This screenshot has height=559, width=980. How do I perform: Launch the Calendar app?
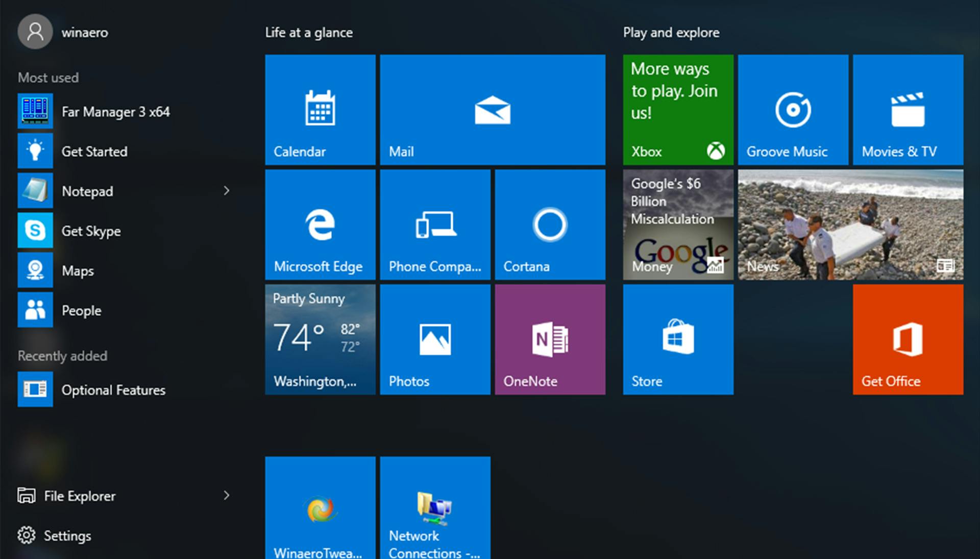(320, 110)
